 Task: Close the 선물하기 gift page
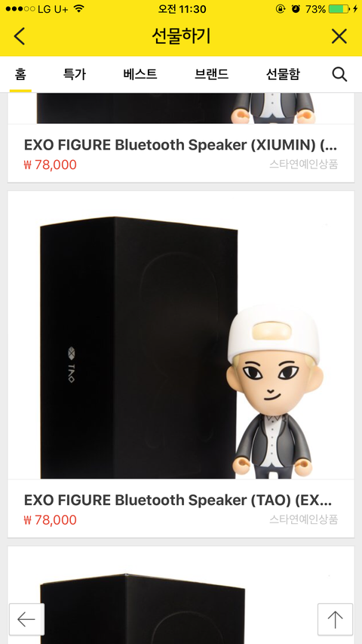[x=339, y=36]
